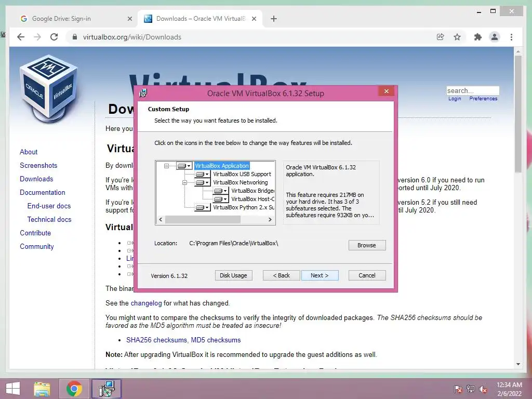Viewport: 532px width, 399px height.
Task: Select VirtualBox Application tree item
Action: click(x=222, y=166)
